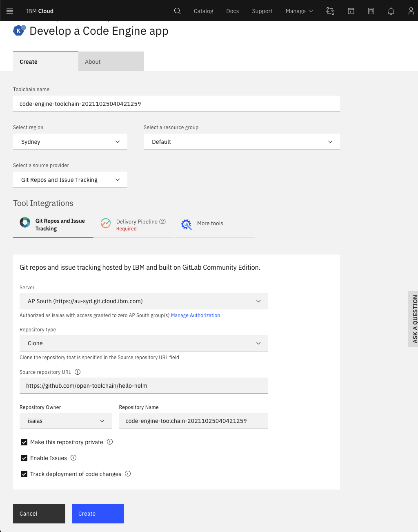Uncheck Make this repository private
Image resolution: width=418 pixels, height=532 pixels.
tap(24, 442)
